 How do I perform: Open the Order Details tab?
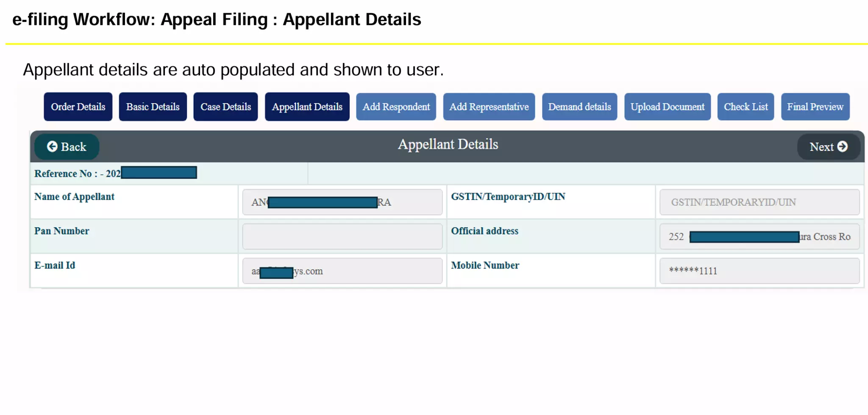[x=78, y=107]
